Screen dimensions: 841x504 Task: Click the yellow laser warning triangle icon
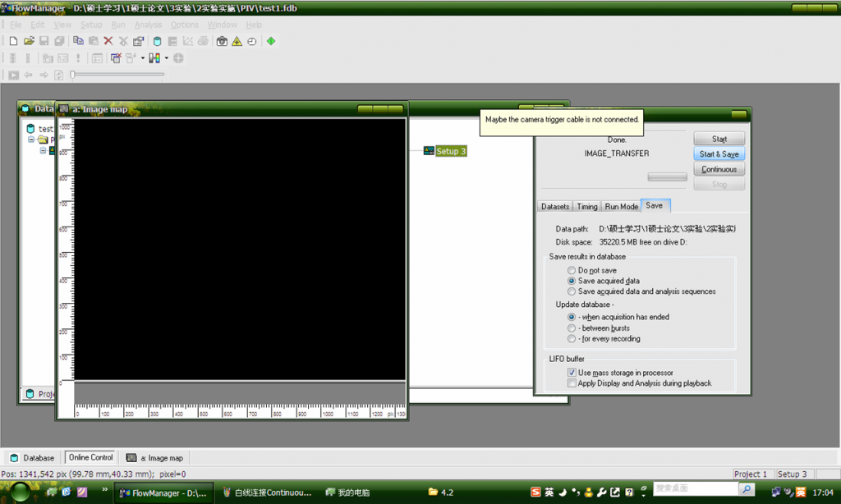(x=237, y=41)
